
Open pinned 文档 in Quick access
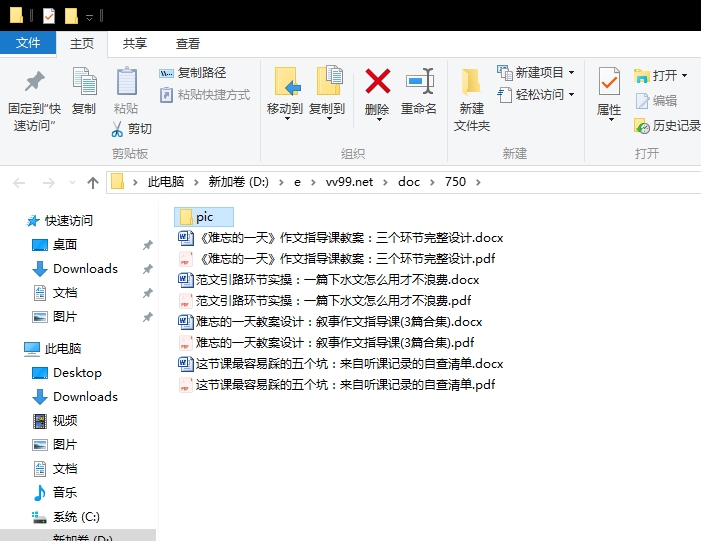pyautogui.click(x=55, y=293)
